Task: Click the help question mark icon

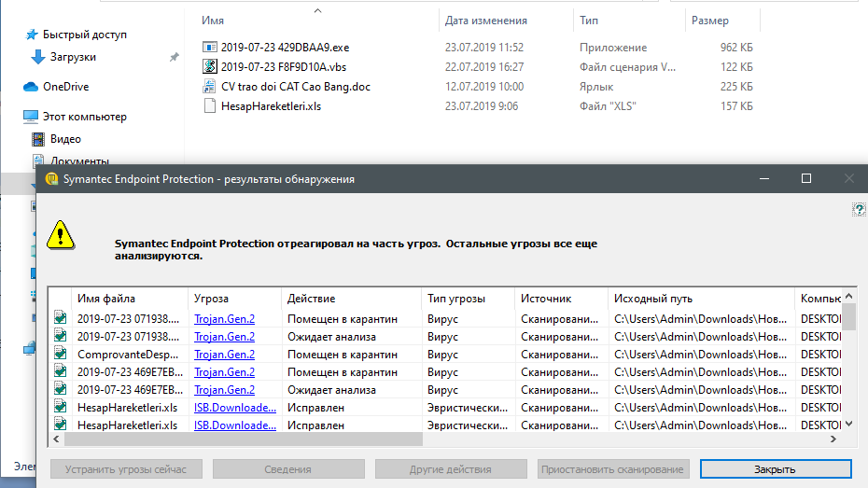Action: click(859, 209)
